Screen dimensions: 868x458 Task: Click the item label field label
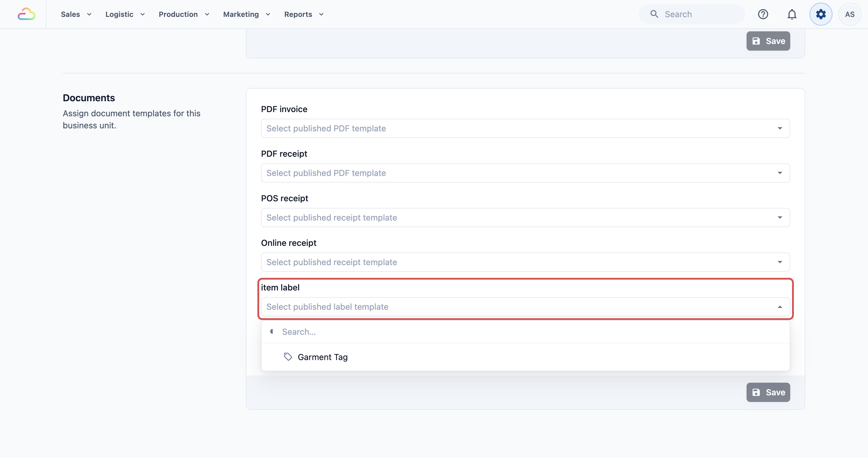click(x=280, y=287)
